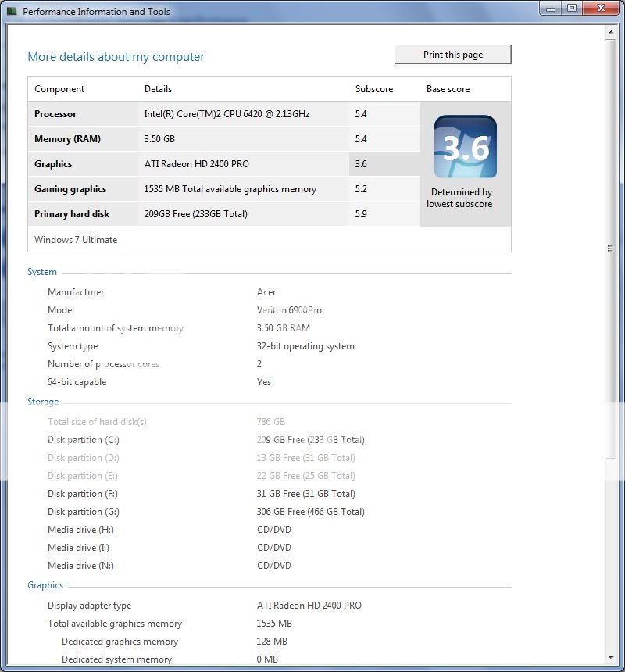
Task: Maximize the Performance Information and Tools window
Action: (572, 8)
